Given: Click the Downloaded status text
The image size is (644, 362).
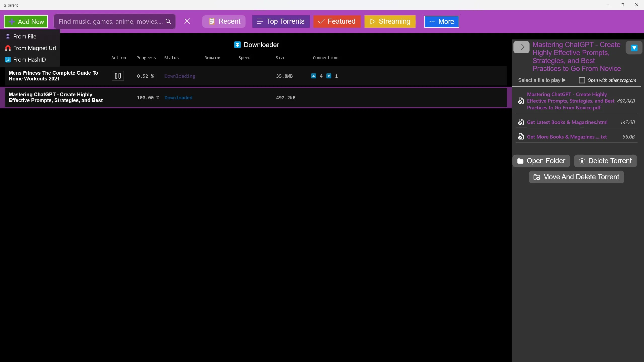Looking at the screenshot, I should (178, 98).
